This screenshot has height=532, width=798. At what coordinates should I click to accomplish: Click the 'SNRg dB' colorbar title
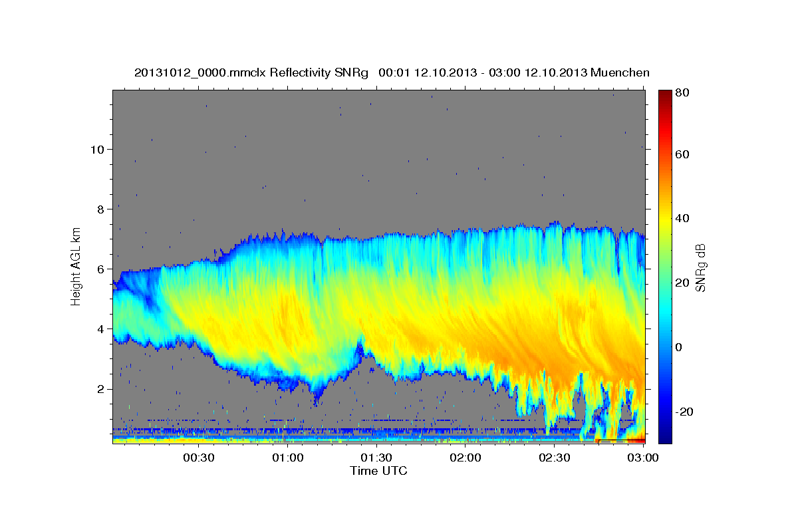click(700, 267)
